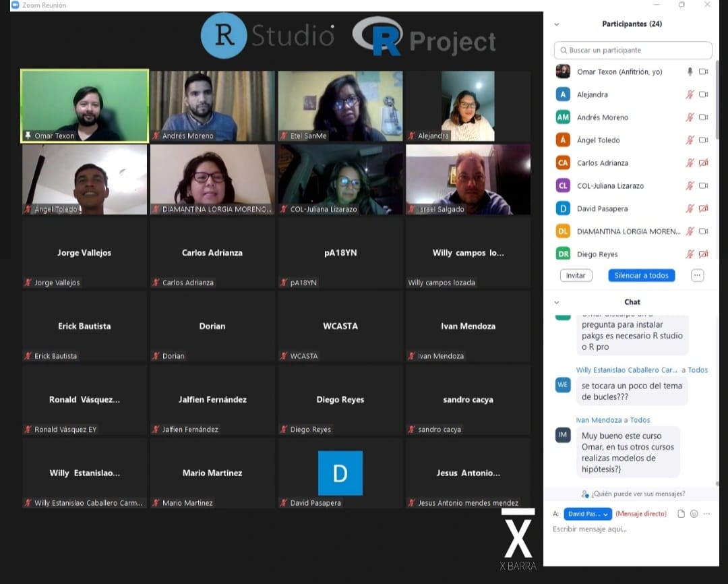Click the participants list scrollbar
This screenshot has height=584, width=728.
[x=717, y=100]
